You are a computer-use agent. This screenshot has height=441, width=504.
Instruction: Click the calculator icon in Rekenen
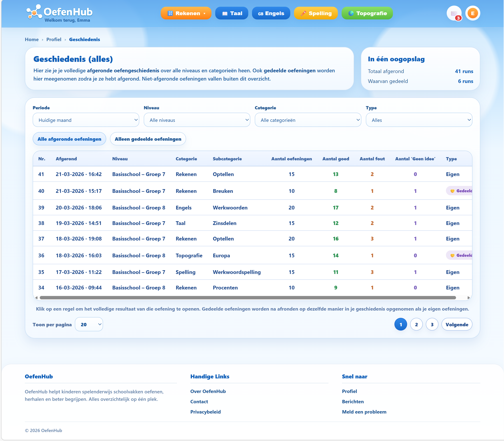coord(170,13)
